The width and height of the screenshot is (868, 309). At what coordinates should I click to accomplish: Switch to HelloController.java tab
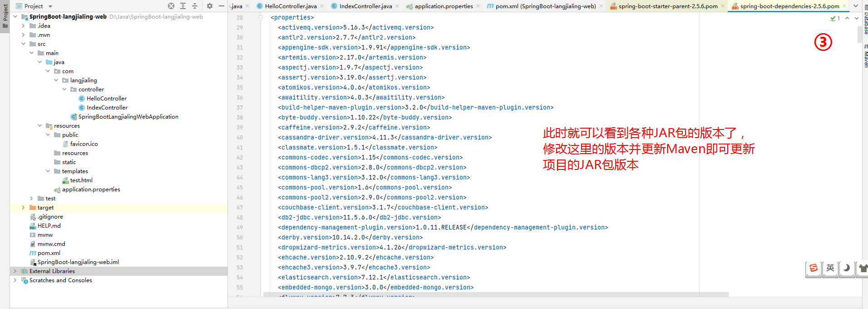click(291, 6)
